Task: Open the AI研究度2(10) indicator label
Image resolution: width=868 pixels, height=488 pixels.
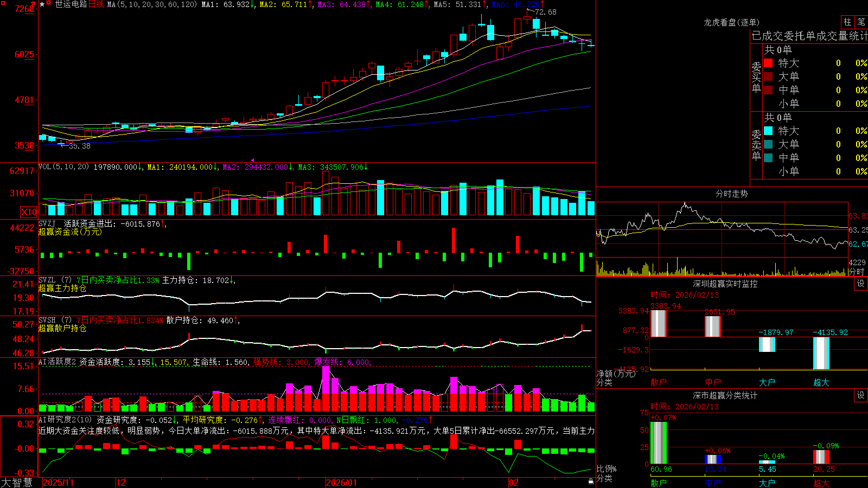Action: click(65, 420)
